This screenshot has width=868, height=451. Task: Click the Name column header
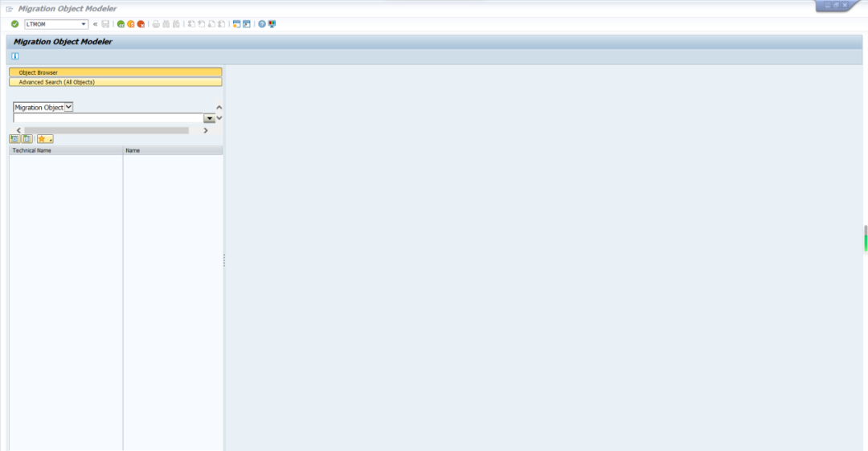point(173,150)
